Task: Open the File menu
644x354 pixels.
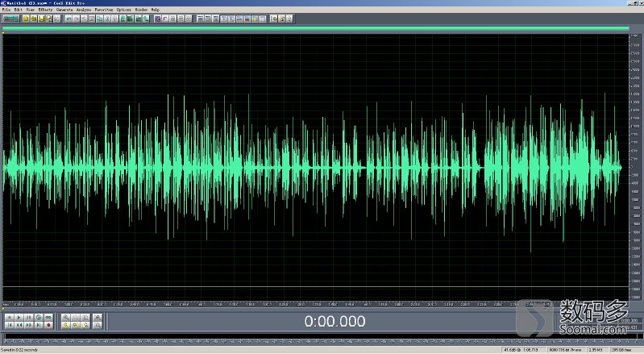Action: tap(6, 10)
